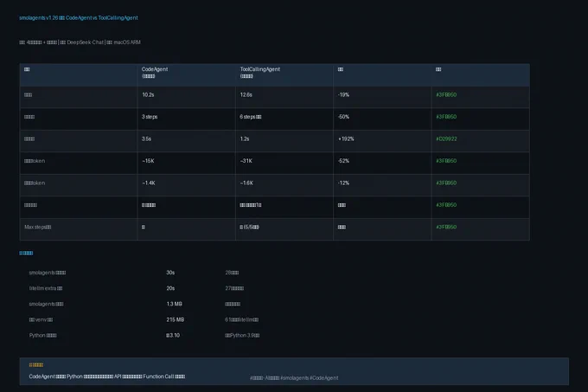Screen dimensions: 588x392
Task: Click the note starting with 27
Action: coord(234,288)
